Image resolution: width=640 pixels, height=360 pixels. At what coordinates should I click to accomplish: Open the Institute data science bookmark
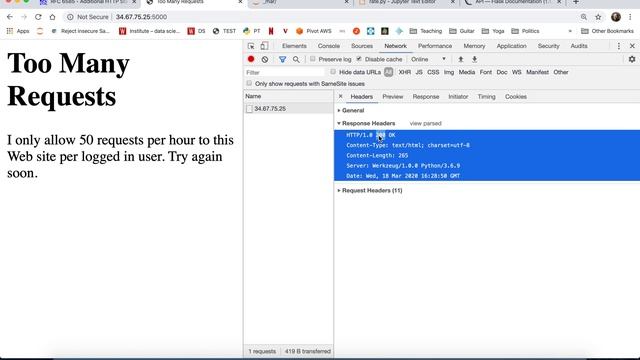tap(149, 31)
